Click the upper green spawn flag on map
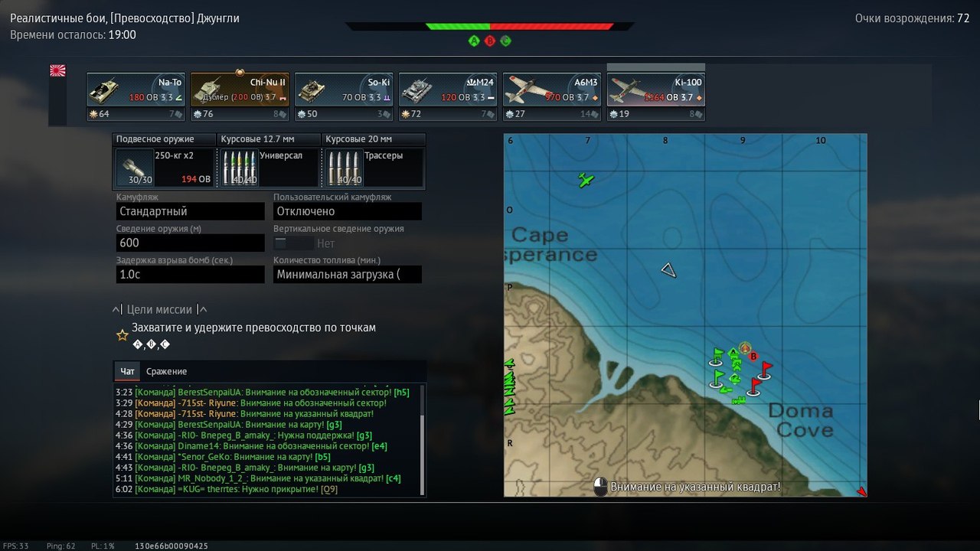Image resolution: width=980 pixels, height=551 pixels. pos(717,356)
